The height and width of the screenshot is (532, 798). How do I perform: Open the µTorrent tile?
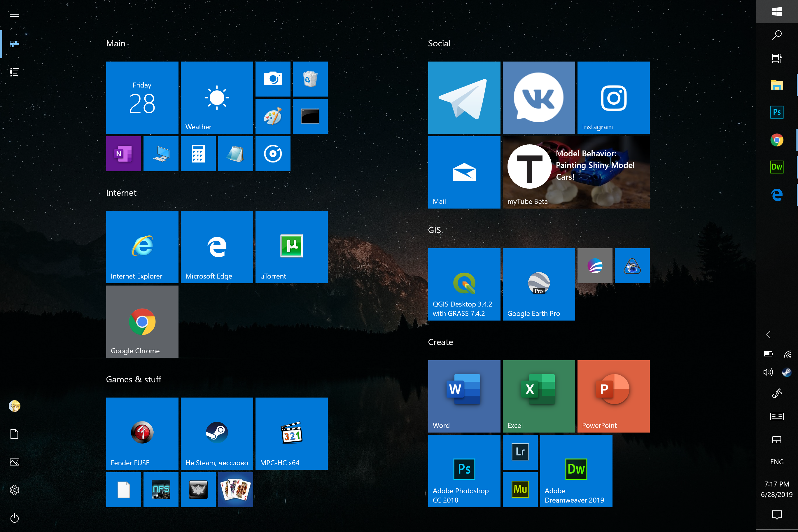291,247
